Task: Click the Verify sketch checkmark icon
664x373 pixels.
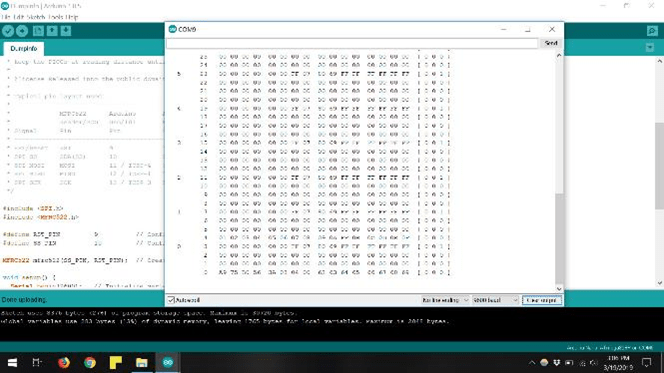Action: point(8,31)
